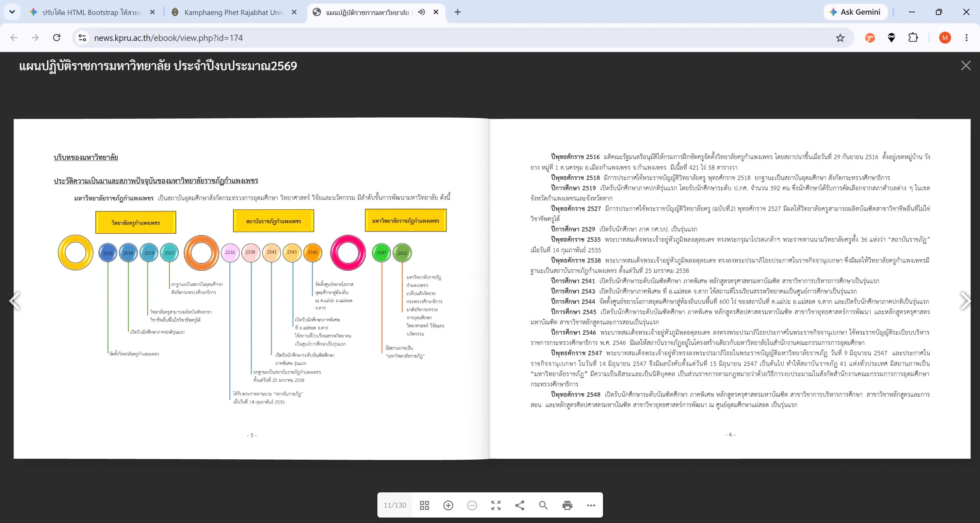The height and width of the screenshot is (523, 980).
Task: Minimize the Chrome window
Action: pyautogui.click(x=912, y=12)
